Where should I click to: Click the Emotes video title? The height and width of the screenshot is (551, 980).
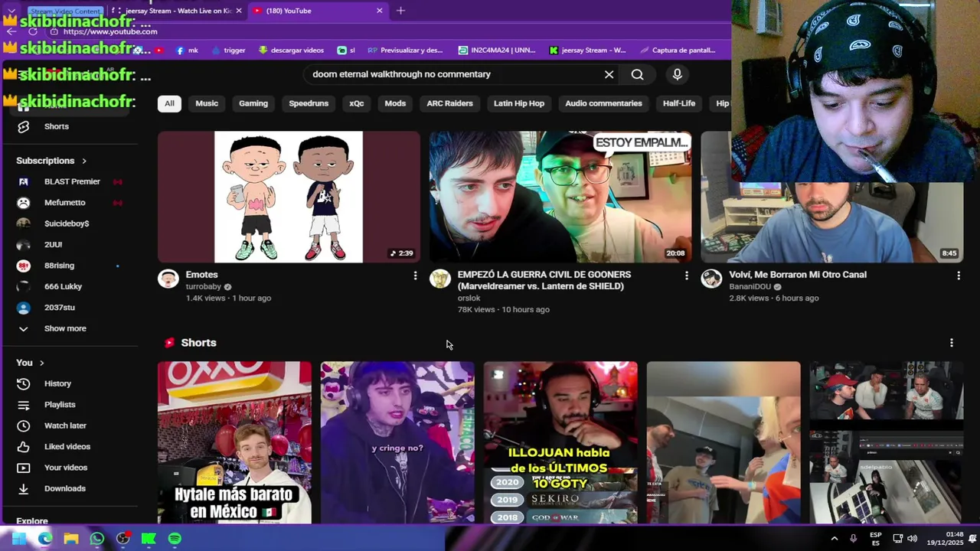tap(202, 275)
